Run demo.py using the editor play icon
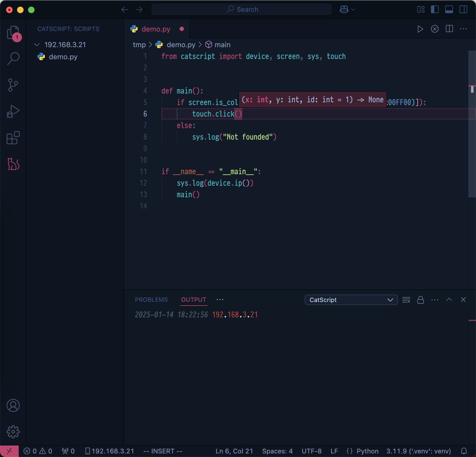Screen dimensions: 476x457 [420, 29]
